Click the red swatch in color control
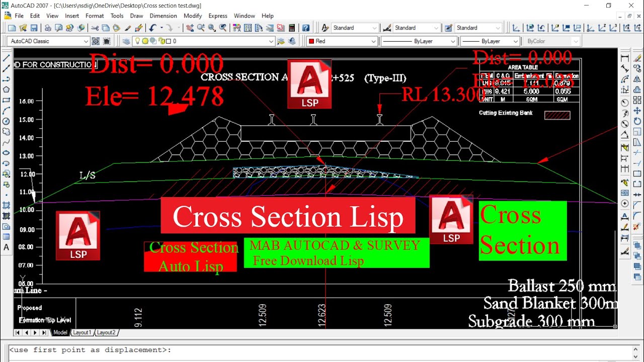Image resolution: width=644 pixels, height=362 pixels. coord(311,41)
